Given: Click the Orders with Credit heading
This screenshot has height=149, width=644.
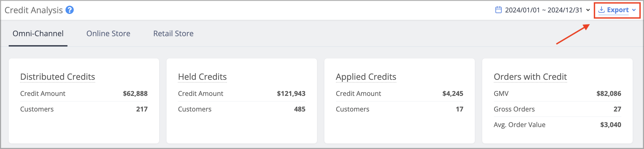Looking at the screenshot, I should click(530, 77).
